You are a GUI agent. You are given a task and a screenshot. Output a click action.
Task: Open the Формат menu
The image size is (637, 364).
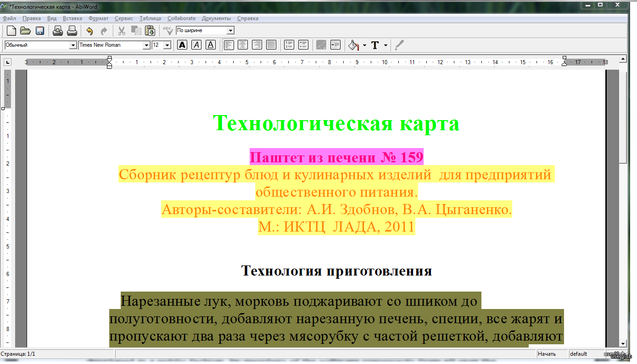98,18
